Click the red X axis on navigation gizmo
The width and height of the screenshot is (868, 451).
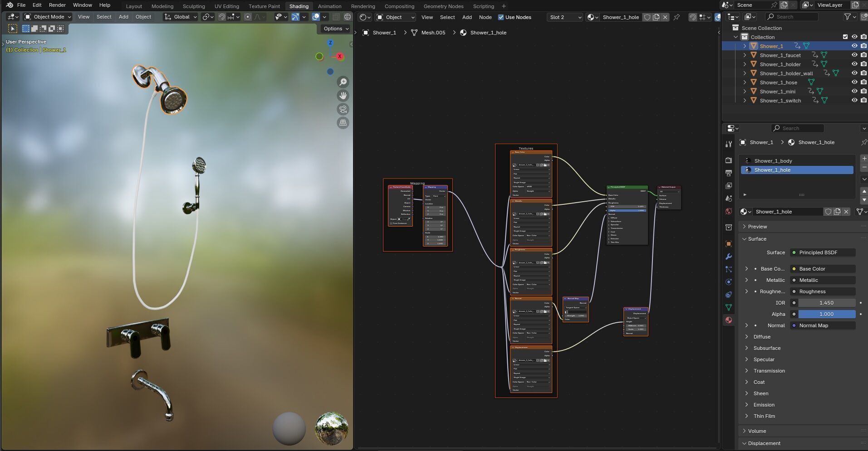click(339, 56)
